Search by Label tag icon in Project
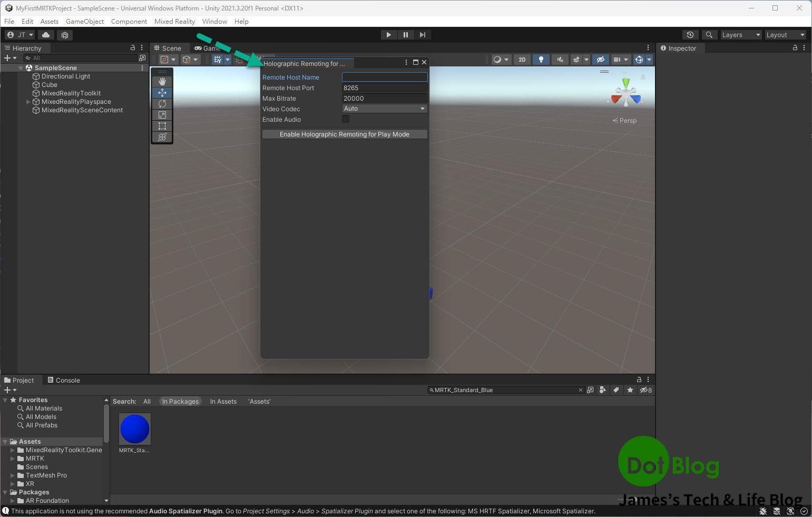812x517 pixels. (616, 390)
